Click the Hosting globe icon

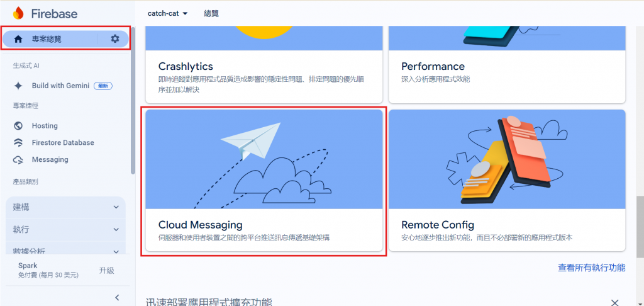18,126
